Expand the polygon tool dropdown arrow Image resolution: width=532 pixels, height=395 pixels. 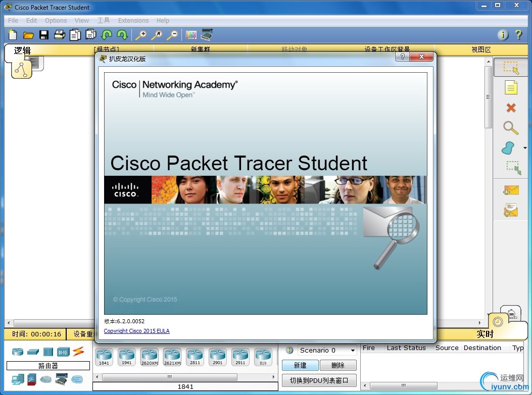coord(525,148)
